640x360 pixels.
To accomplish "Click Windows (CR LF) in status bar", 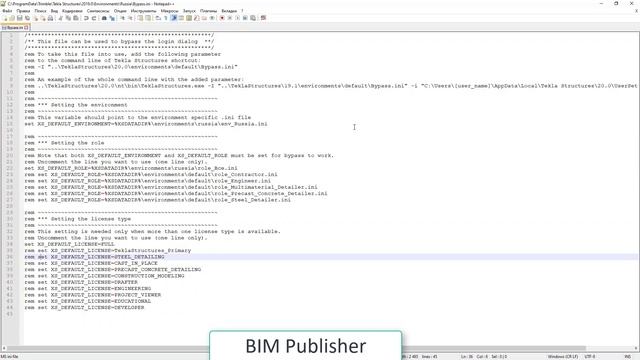I will 562,356.
